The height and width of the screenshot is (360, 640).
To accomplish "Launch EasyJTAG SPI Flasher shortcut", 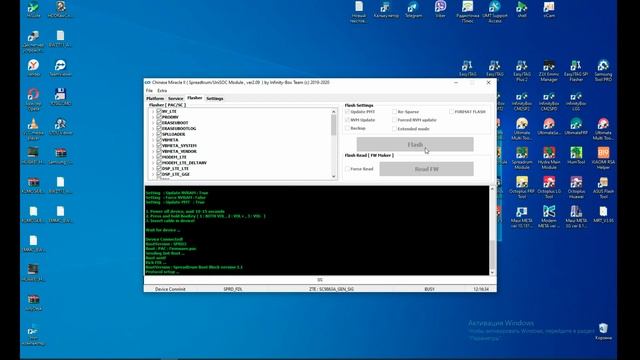I will tap(576, 71).
